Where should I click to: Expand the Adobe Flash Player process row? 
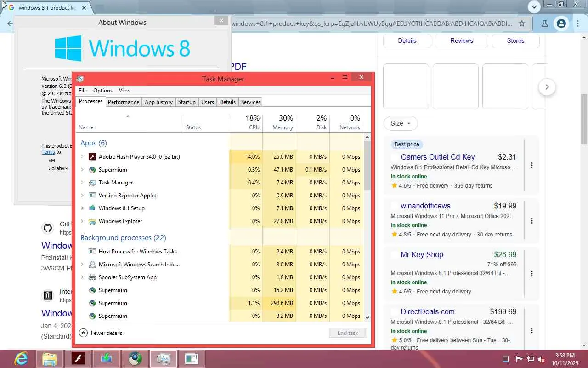(82, 157)
